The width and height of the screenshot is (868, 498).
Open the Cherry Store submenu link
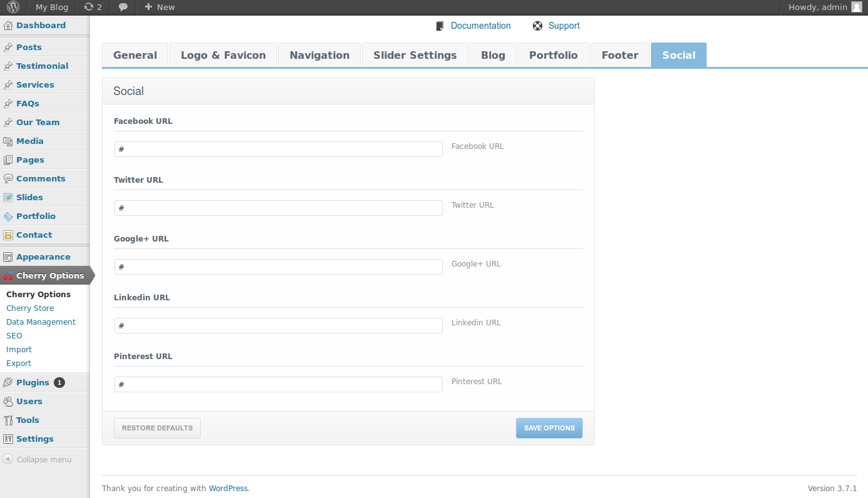point(30,308)
